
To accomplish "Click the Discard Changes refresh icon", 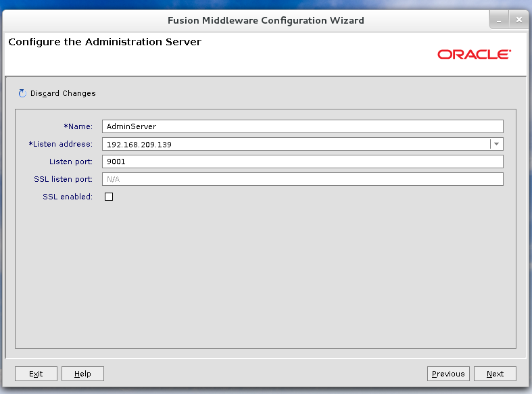I will point(22,93).
